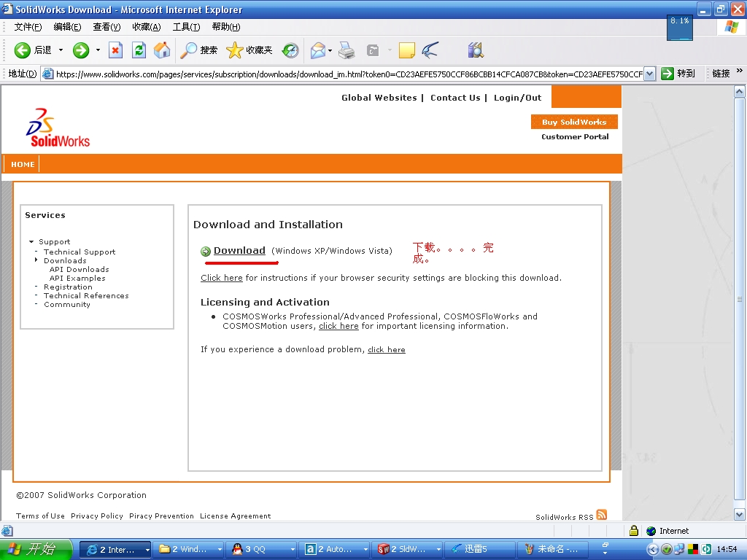This screenshot has width=747, height=560.
Task: Expand the Downloads tree arrow
Action: [x=36, y=260]
